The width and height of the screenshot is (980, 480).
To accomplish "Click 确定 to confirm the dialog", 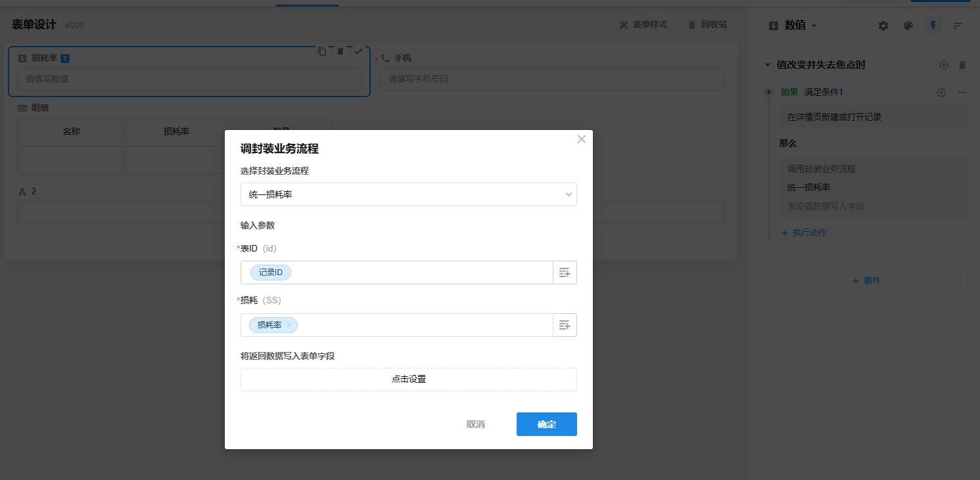I will click(x=546, y=424).
